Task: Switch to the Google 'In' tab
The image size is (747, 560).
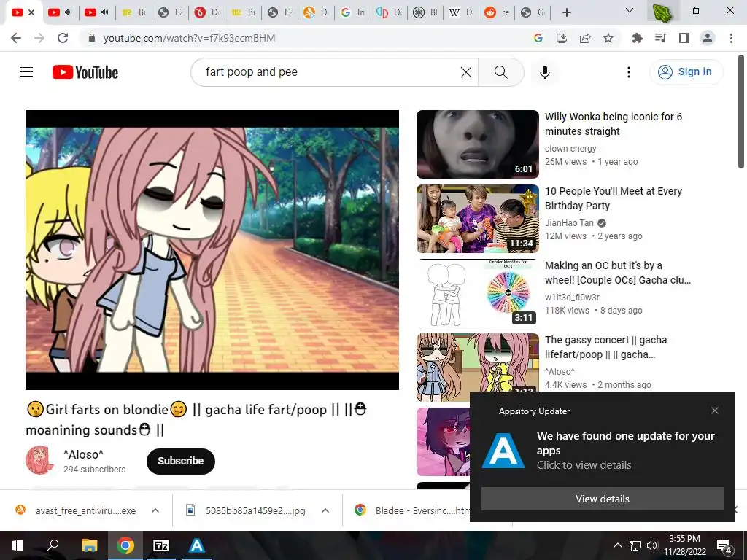Action: [352, 12]
